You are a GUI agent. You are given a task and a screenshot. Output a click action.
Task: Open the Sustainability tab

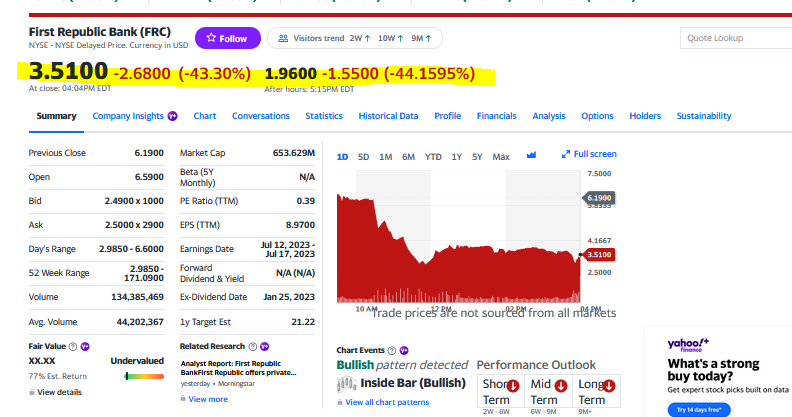pos(704,116)
